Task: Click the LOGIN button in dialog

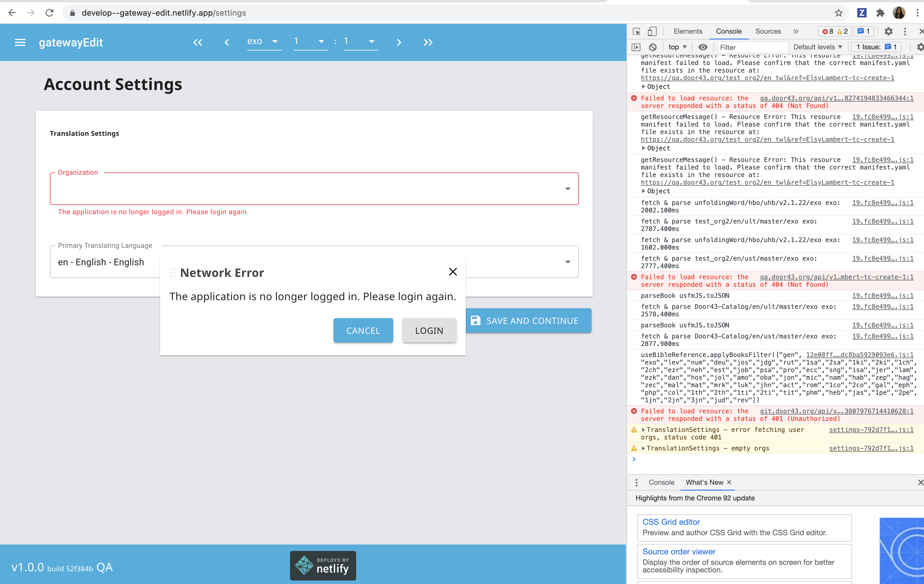Action: pyautogui.click(x=429, y=330)
